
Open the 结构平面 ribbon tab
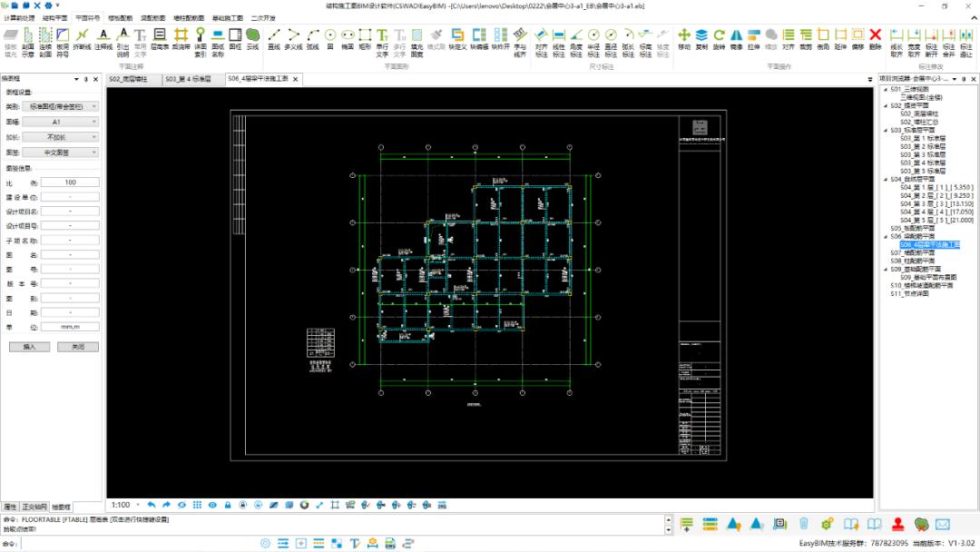(54, 17)
